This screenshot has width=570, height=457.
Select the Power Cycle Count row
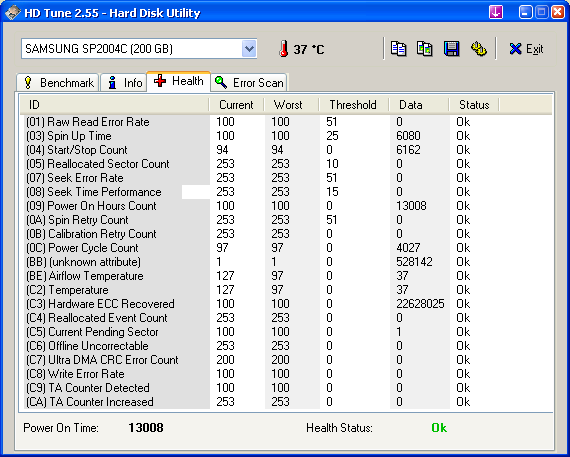(286, 248)
